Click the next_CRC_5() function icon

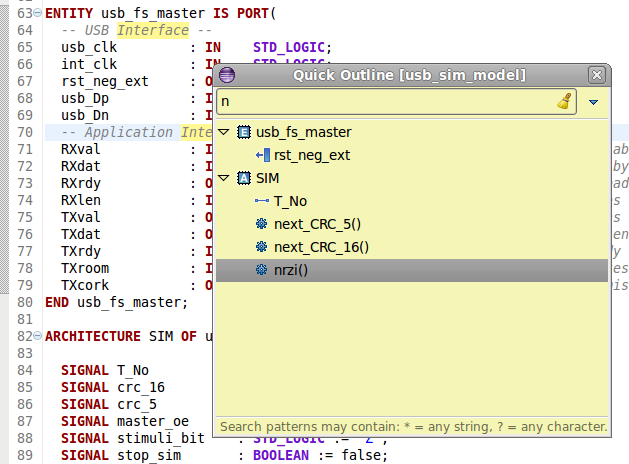(x=262, y=224)
